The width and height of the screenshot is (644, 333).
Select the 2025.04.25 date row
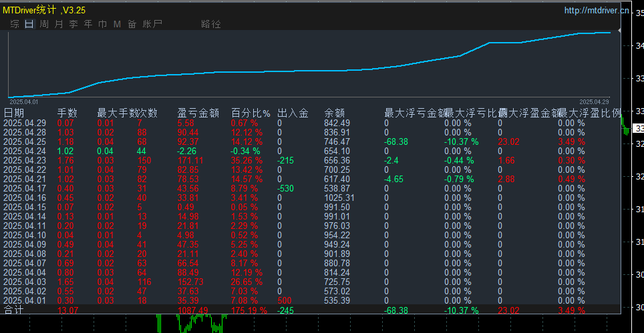tap(25, 142)
